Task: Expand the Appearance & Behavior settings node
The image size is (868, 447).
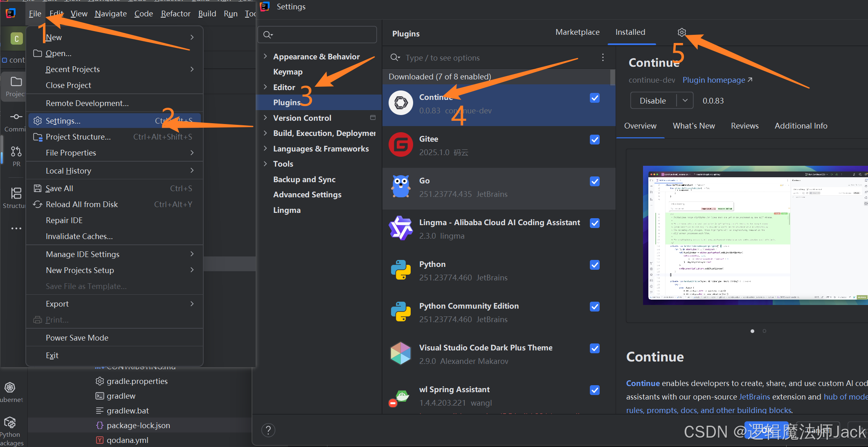Action: tap(265, 56)
